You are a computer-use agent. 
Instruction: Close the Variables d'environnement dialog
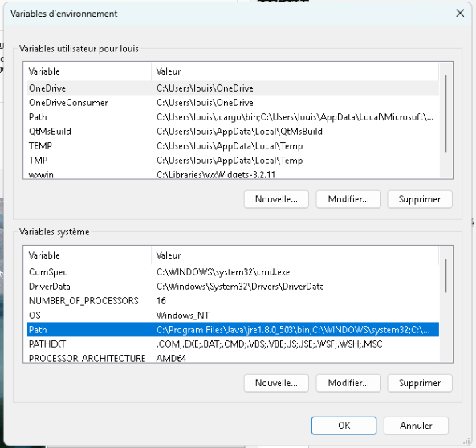coord(460,14)
